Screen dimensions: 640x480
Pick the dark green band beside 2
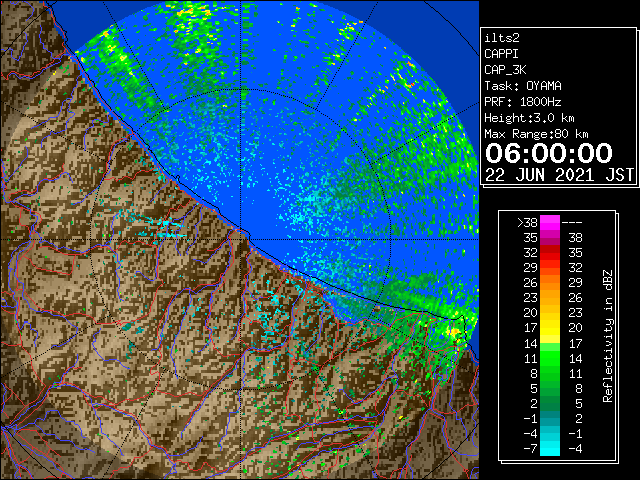pos(550,403)
